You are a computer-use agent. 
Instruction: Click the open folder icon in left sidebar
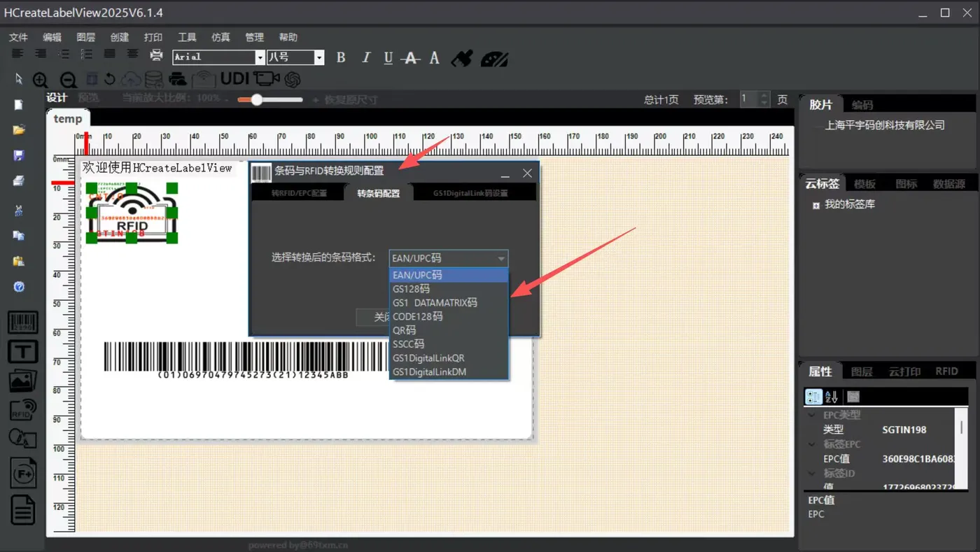coord(19,130)
